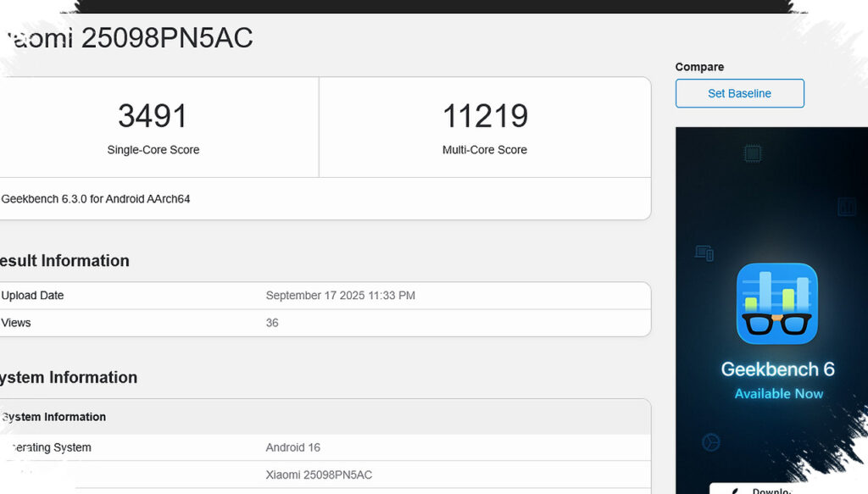
Task: Click the 'Compare' label above Set Baseline
Action: coord(699,67)
